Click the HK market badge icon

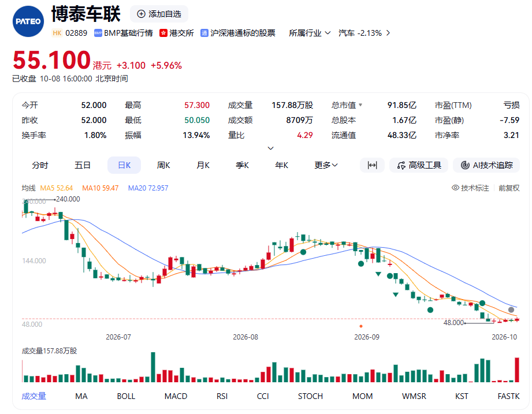point(57,33)
